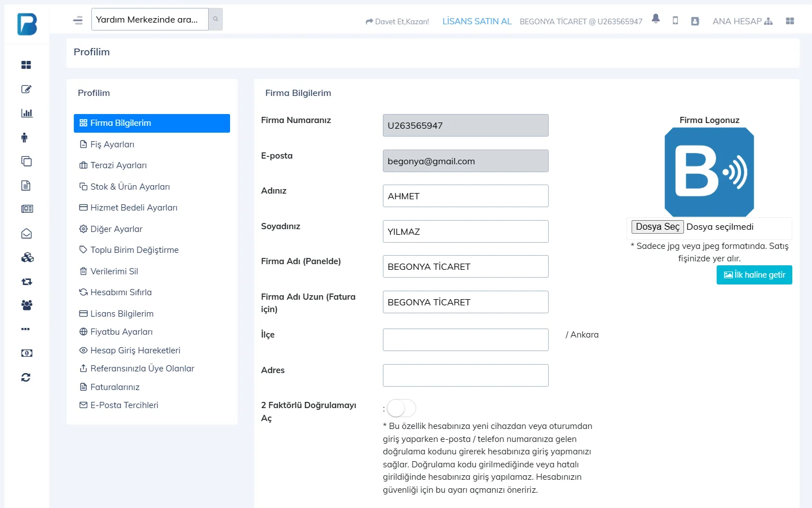Open the ANA HESAP account switcher

pyautogui.click(x=743, y=21)
